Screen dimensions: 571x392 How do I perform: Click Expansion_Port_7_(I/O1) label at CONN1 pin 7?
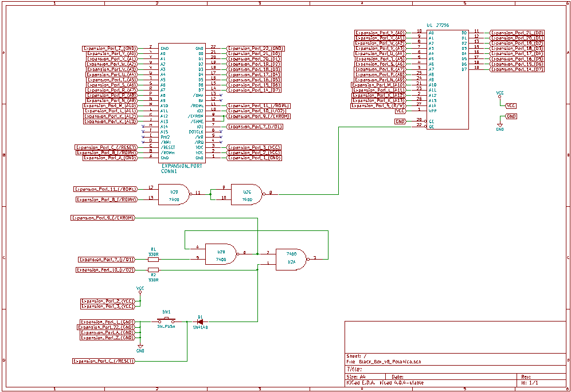pyautogui.click(x=255, y=127)
